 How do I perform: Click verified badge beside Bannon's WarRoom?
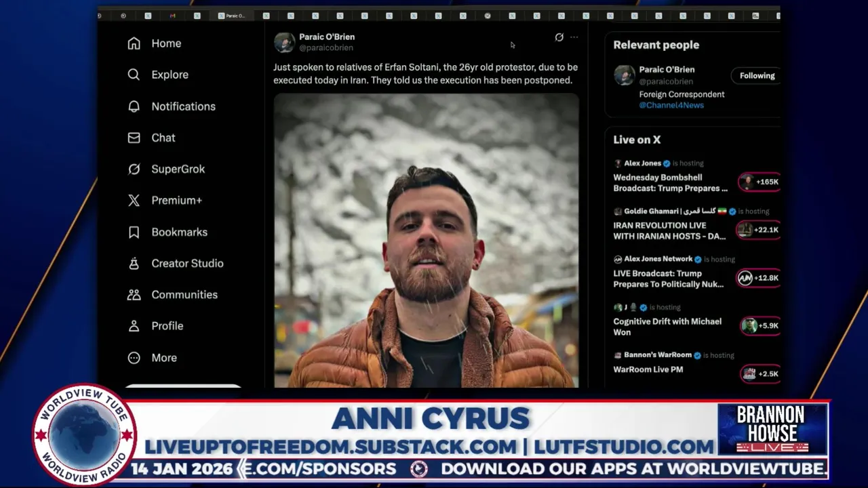coord(696,355)
